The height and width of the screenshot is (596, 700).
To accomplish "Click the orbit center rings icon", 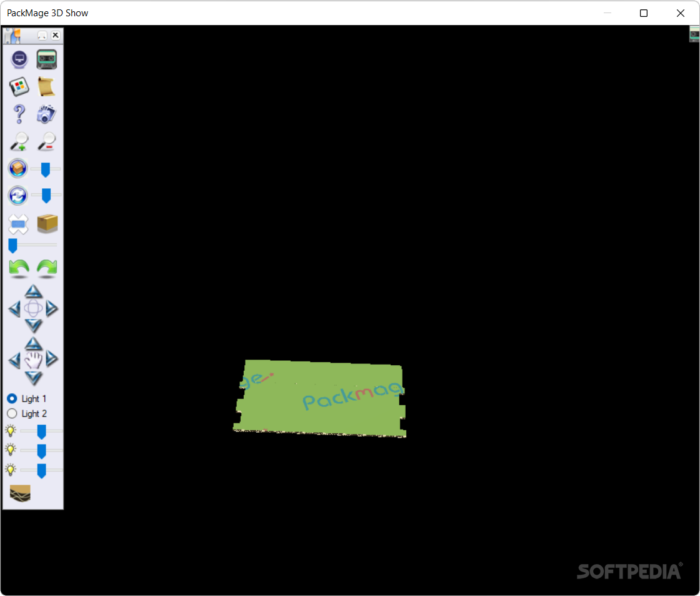I will point(34,309).
